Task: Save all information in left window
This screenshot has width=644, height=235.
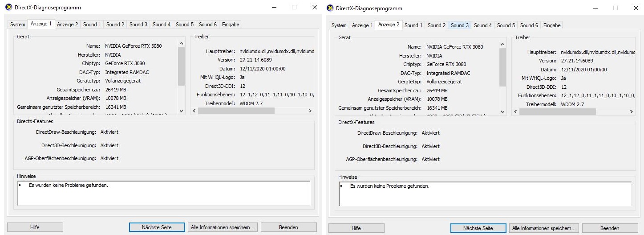Action: pos(223,227)
